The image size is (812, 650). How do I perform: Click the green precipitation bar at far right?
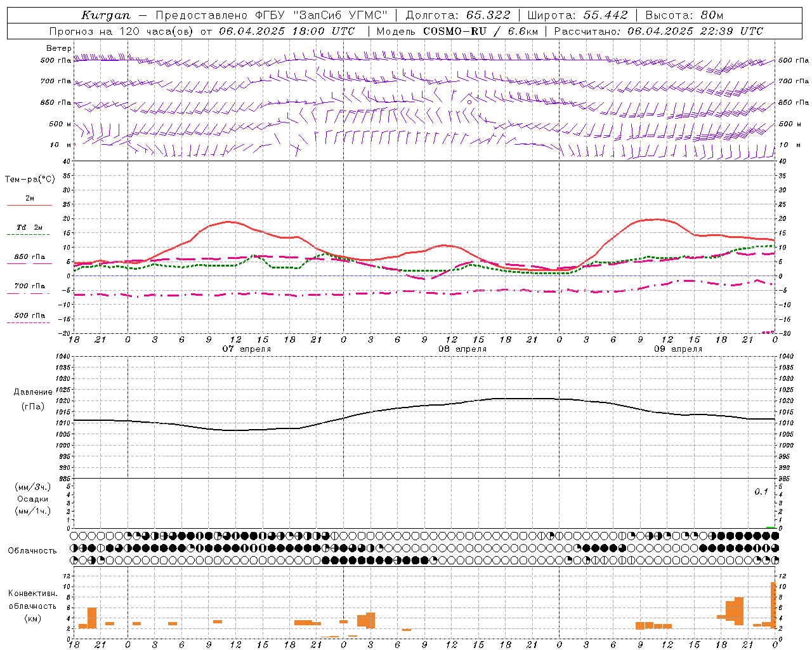point(770,527)
